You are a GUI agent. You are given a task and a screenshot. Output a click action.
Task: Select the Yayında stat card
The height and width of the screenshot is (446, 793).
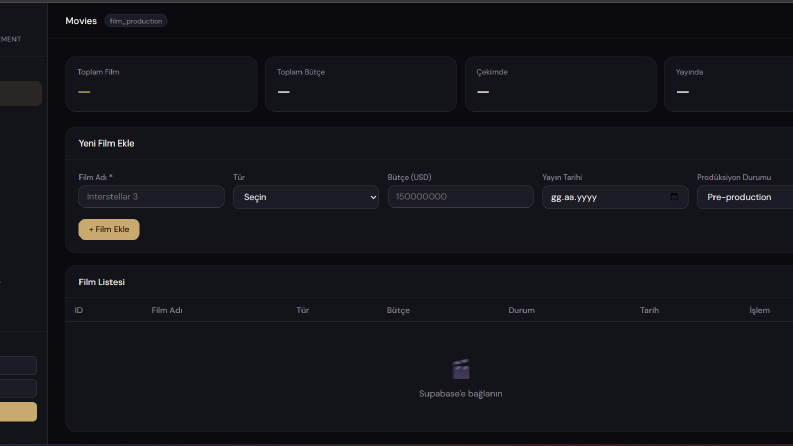728,84
